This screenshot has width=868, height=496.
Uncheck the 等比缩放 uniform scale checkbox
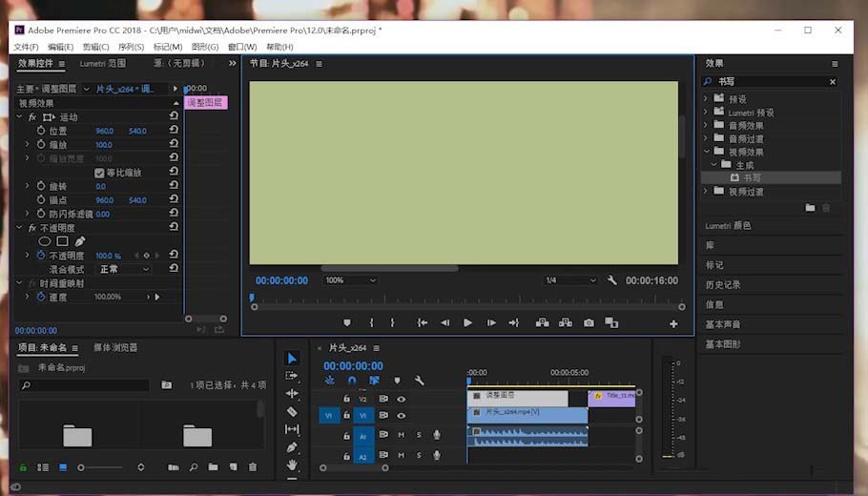tap(99, 173)
